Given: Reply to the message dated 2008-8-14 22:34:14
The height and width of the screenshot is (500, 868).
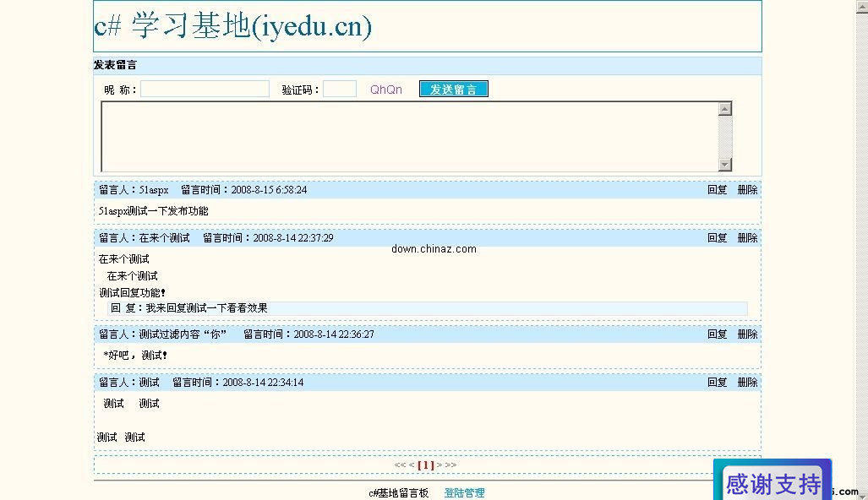Looking at the screenshot, I should point(717,383).
